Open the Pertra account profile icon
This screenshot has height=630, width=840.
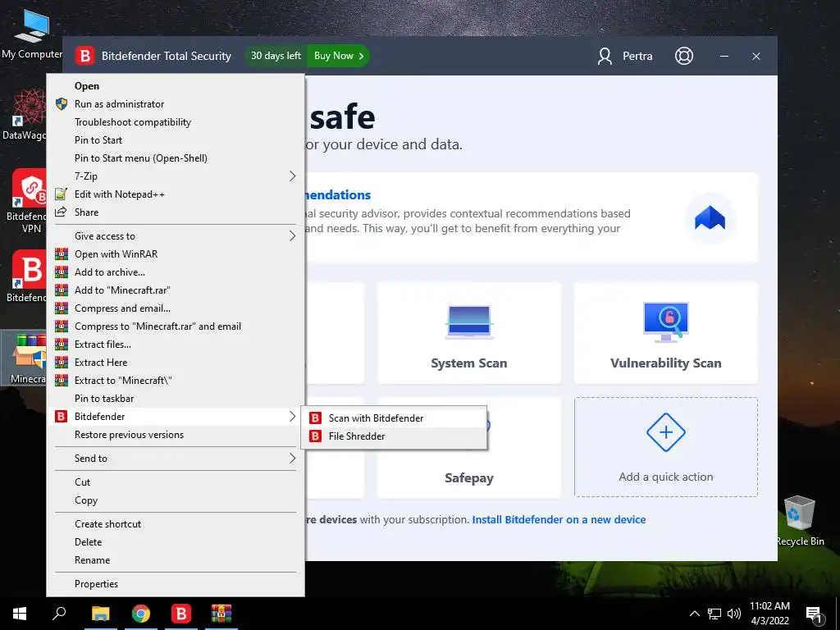[x=605, y=57]
